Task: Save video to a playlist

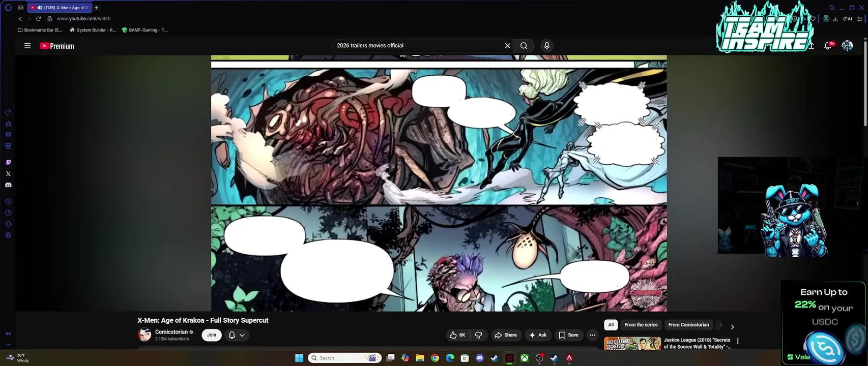Action: pos(568,335)
